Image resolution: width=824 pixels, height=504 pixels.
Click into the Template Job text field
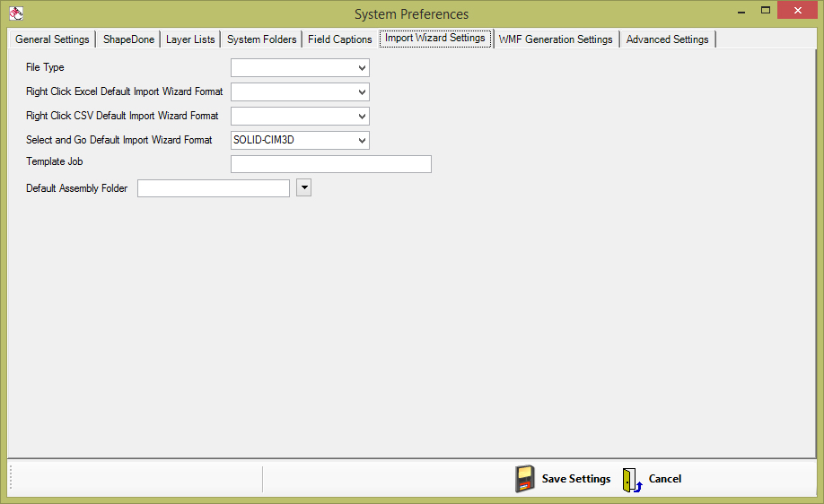click(331, 164)
